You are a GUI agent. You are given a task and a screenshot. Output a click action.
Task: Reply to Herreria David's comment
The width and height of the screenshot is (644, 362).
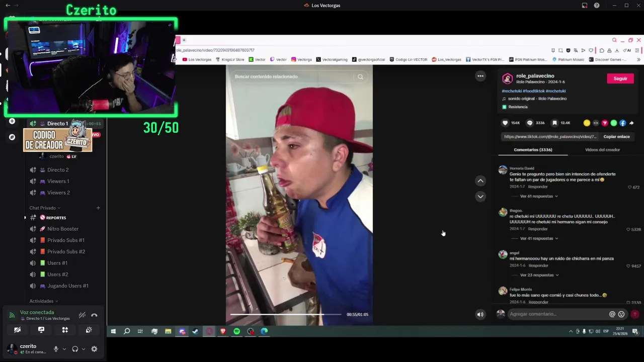pos(538,187)
